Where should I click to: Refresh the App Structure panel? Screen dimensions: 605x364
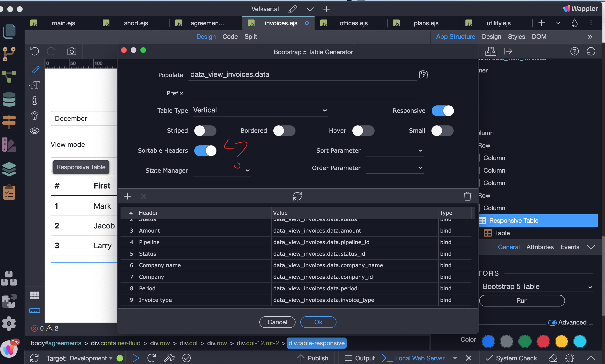(591, 51)
